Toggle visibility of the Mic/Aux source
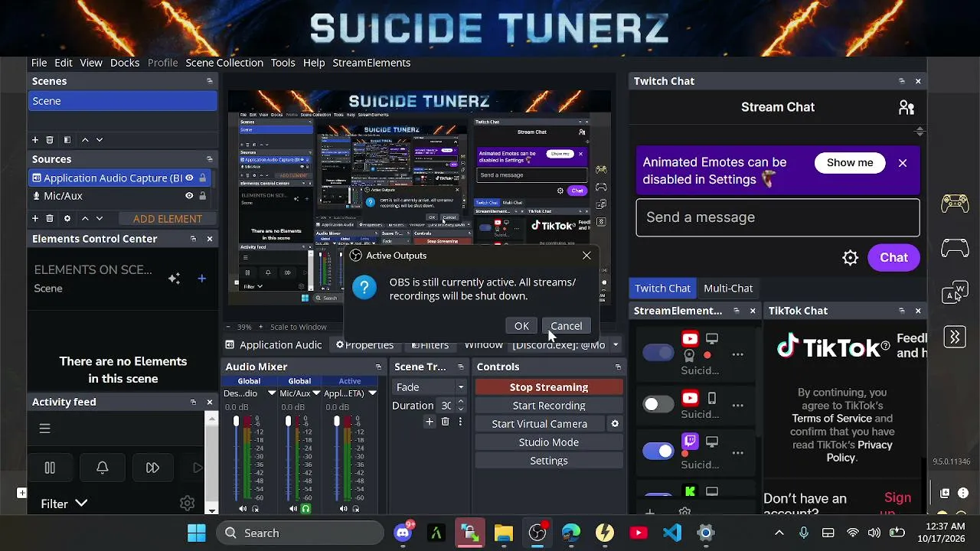 pyautogui.click(x=189, y=196)
